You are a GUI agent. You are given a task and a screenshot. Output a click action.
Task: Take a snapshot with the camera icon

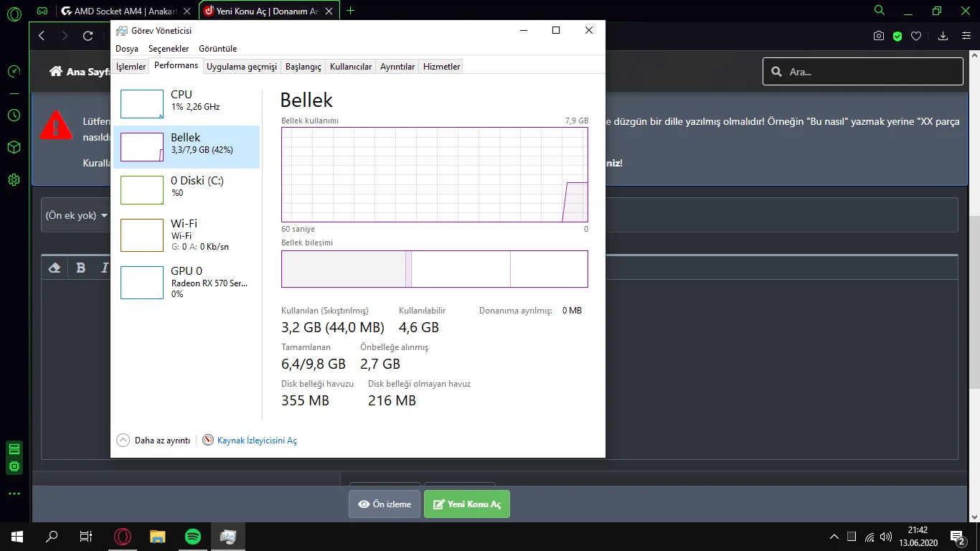coord(879,36)
